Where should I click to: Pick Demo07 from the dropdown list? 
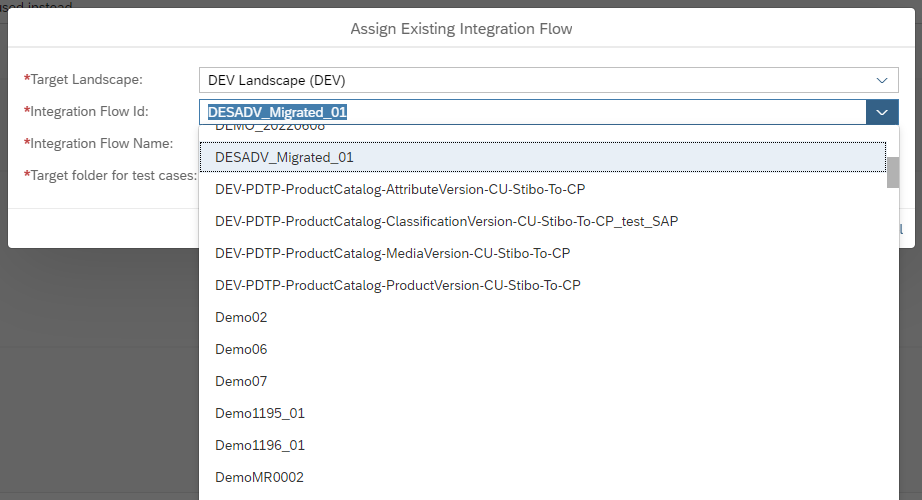click(x=241, y=381)
